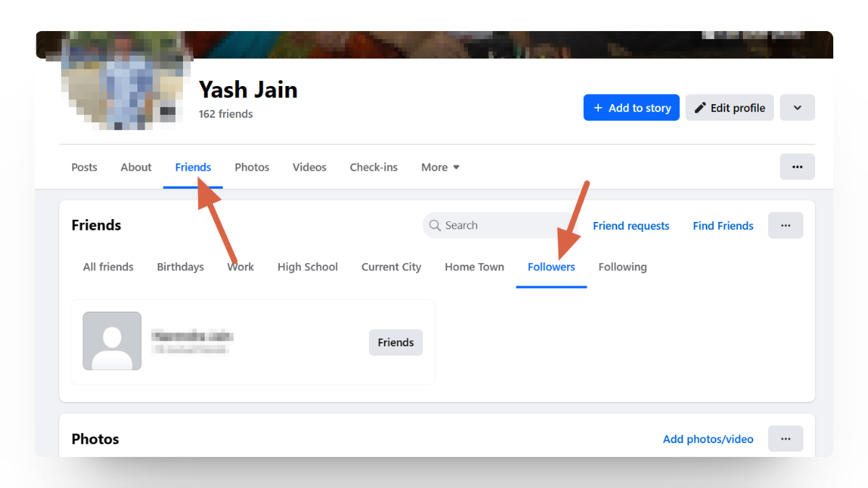Click the Friend requests link
The height and width of the screenshot is (488, 868).
coord(631,226)
